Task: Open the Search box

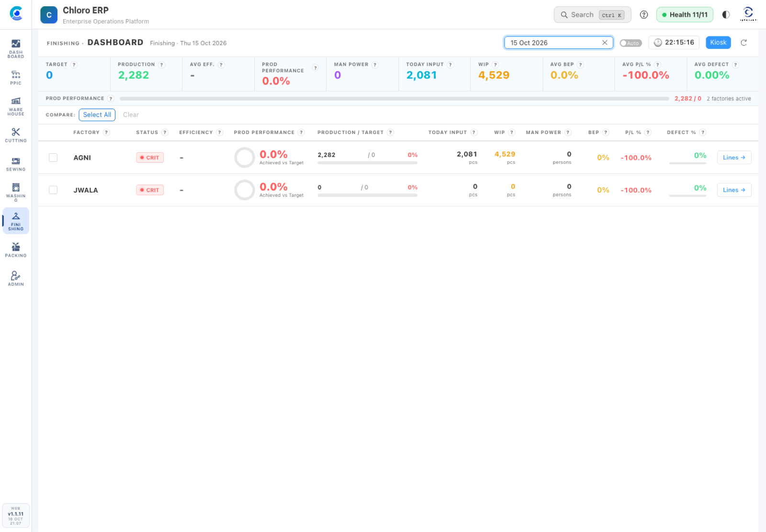Action: 592,15
